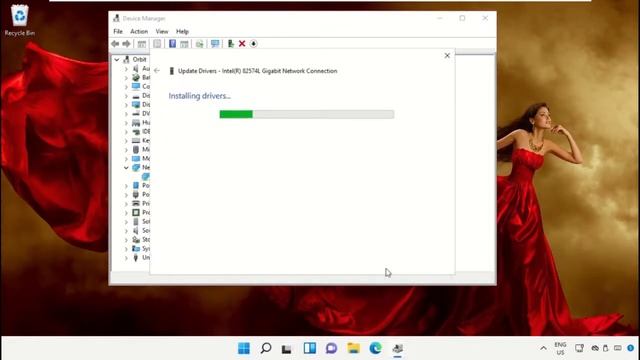This screenshot has width=640, height=360.
Task: Maximize the Device Manager window
Action: point(462,18)
